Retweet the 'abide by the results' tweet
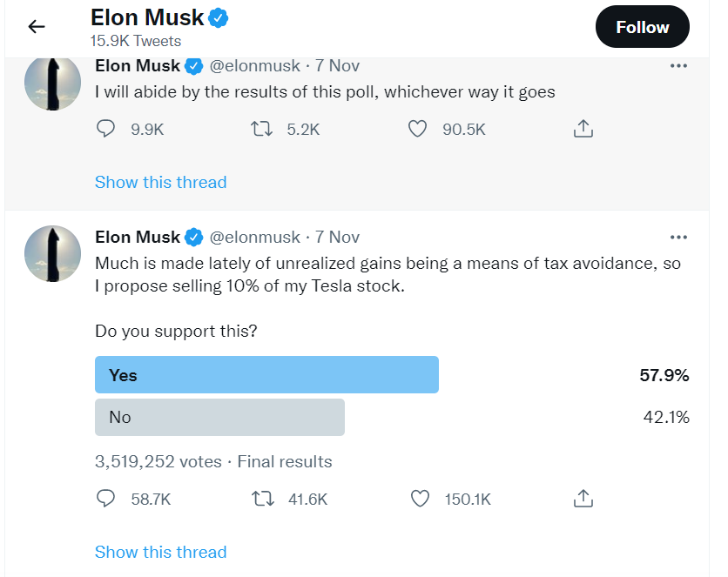Screen dimensions: 728x577 coord(261,129)
